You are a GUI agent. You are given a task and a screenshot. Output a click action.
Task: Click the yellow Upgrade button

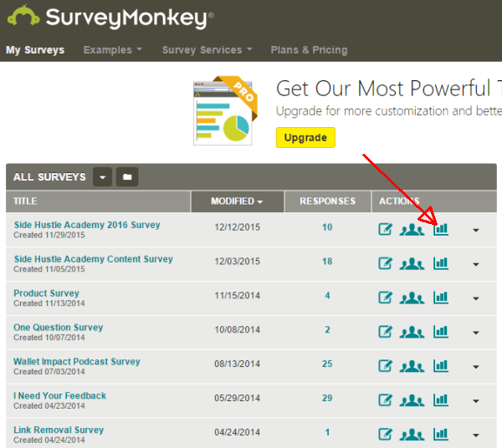[305, 138]
